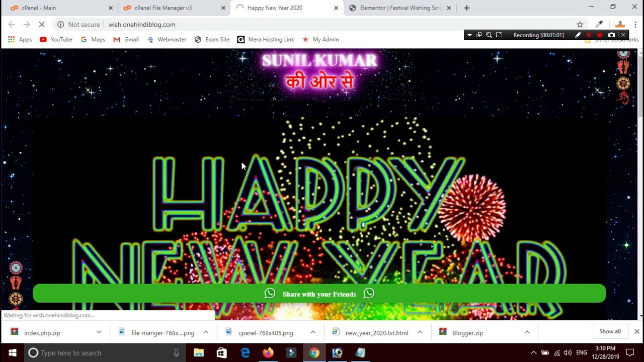644x362 pixels.
Task: Take a screenshot with the camera icon
Action: tap(611, 35)
